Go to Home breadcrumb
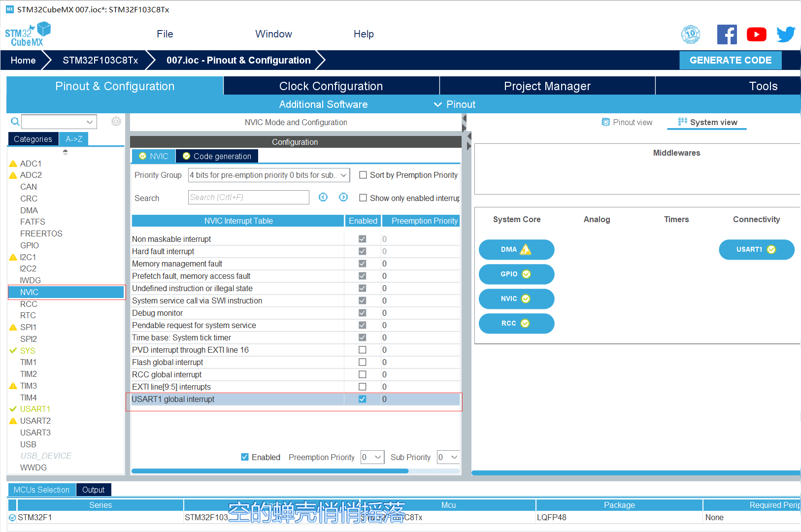The image size is (801, 532). 23,60
